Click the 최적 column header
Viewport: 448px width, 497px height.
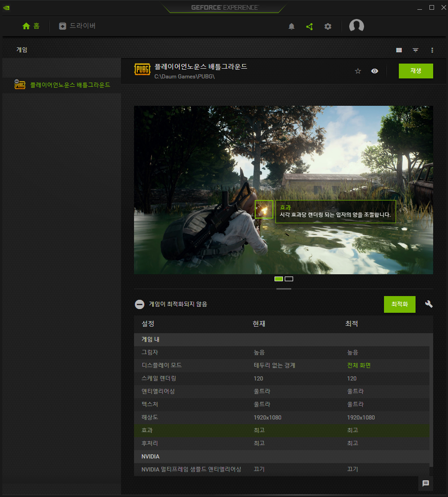coord(352,323)
